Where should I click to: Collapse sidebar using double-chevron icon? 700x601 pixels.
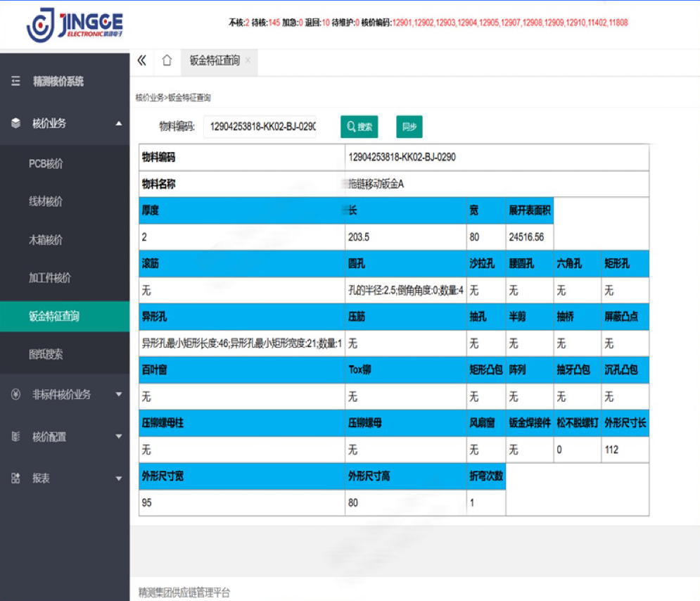[x=141, y=61]
